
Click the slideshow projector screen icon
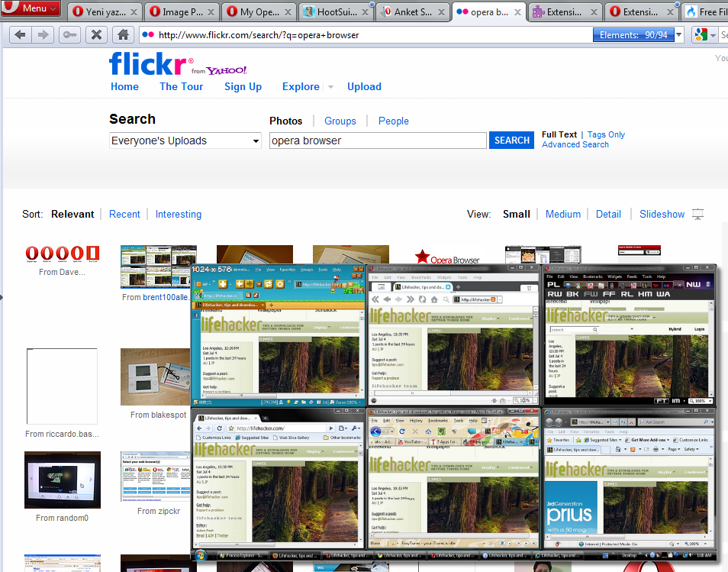click(697, 214)
